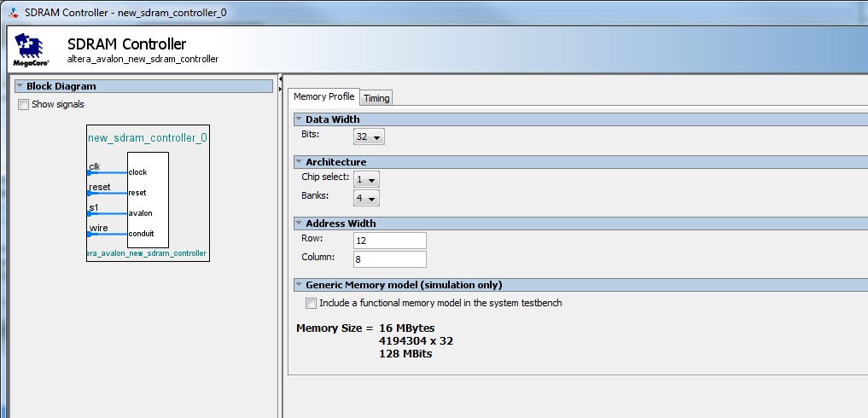Click the conduit port label

click(141, 234)
